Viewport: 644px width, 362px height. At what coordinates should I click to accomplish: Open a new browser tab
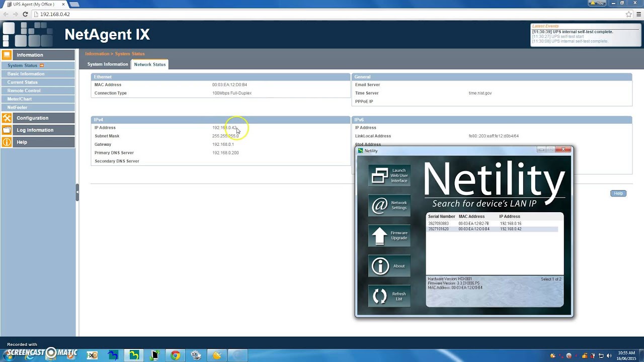[74, 4]
